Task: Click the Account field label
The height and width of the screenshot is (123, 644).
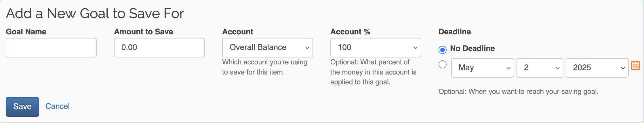Action: (238, 32)
